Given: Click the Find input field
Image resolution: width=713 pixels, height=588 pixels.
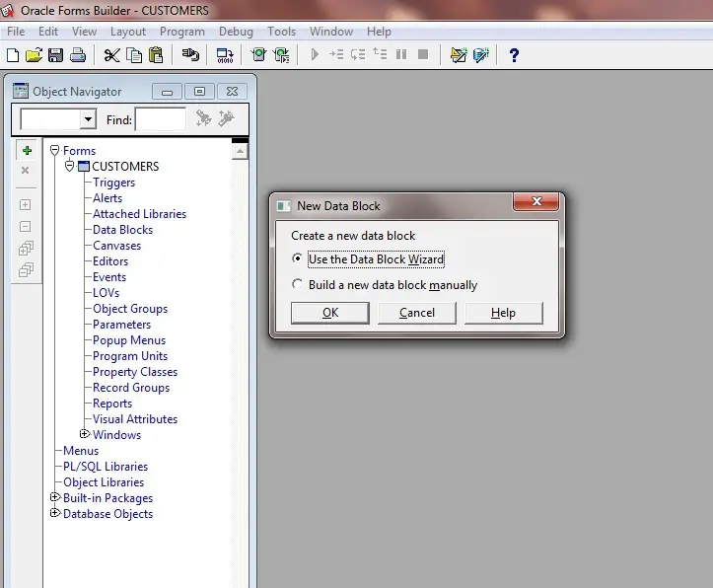Looking at the screenshot, I should click(x=161, y=119).
